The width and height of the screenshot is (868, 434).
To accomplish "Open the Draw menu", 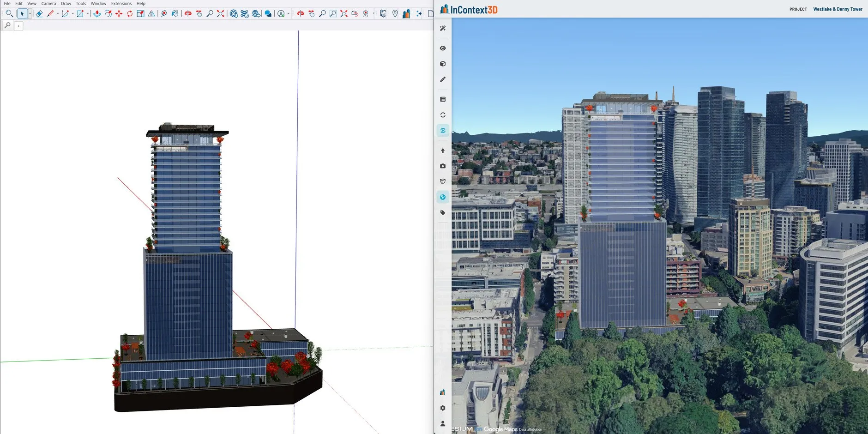I will pos(66,3).
